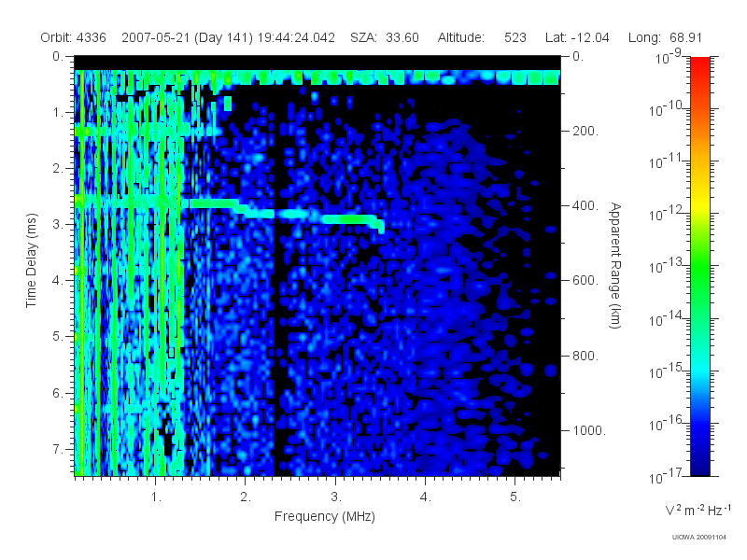Click the UIOWA 20091104 credit text
The image size is (747, 560).
pos(698,538)
